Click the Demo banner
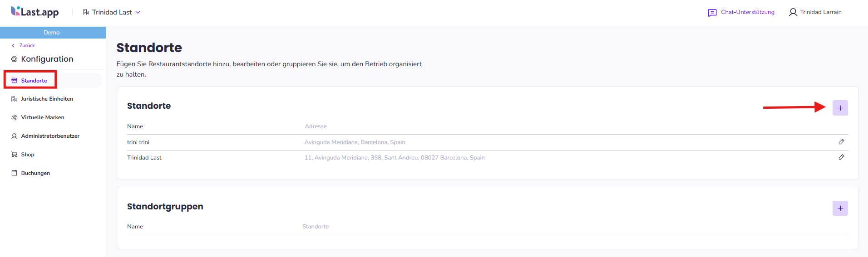Image resolution: width=868 pixels, height=257 pixels. tap(53, 33)
